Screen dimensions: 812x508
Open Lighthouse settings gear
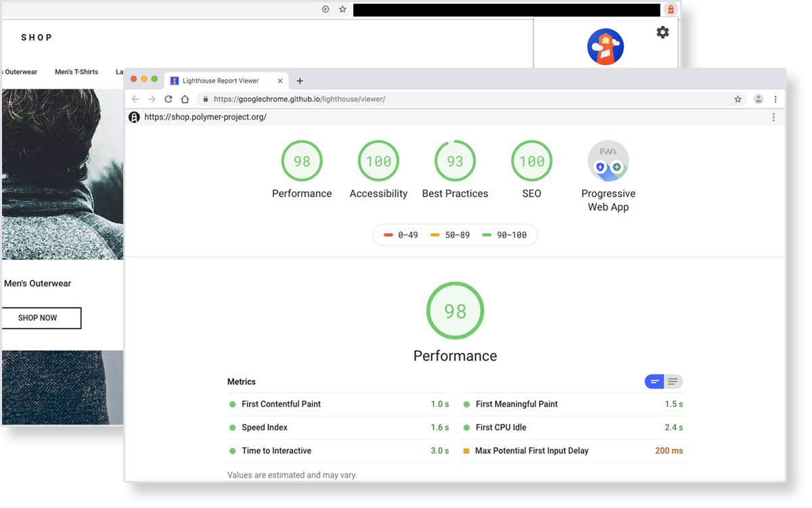[x=662, y=33]
